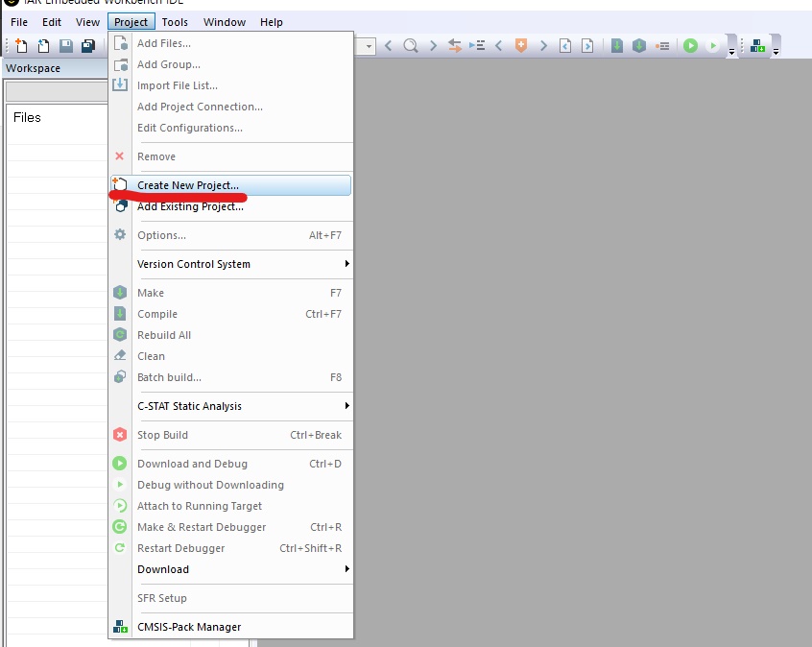
Task: Open the File menu
Action: [19, 22]
